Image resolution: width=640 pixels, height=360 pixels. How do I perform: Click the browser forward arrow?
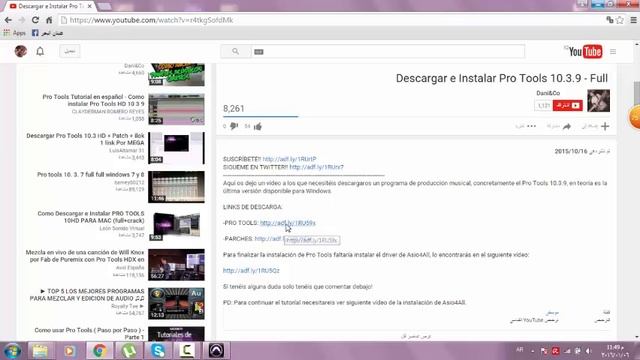tap(21, 20)
